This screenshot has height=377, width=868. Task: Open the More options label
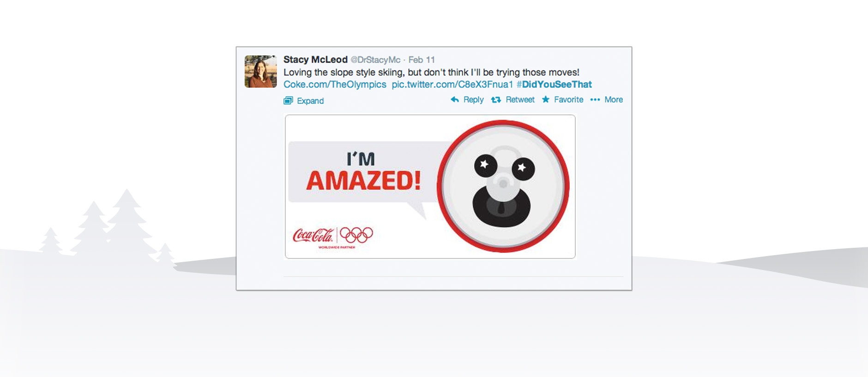tap(614, 100)
